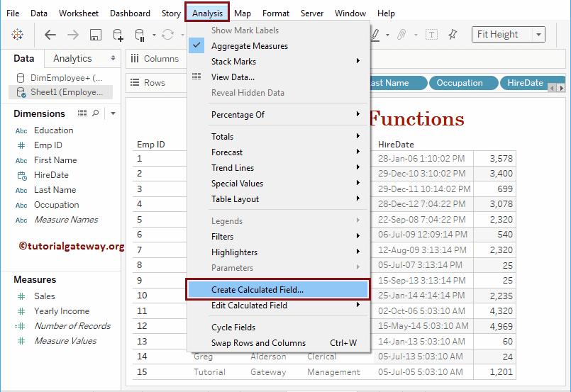Click the New Data Source icon

(118, 35)
